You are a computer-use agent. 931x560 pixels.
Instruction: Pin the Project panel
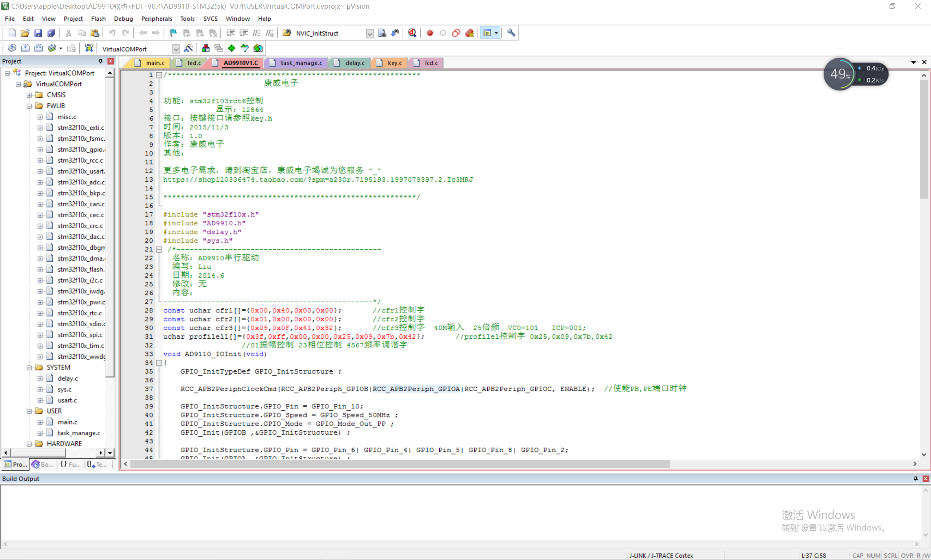(100, 61)
